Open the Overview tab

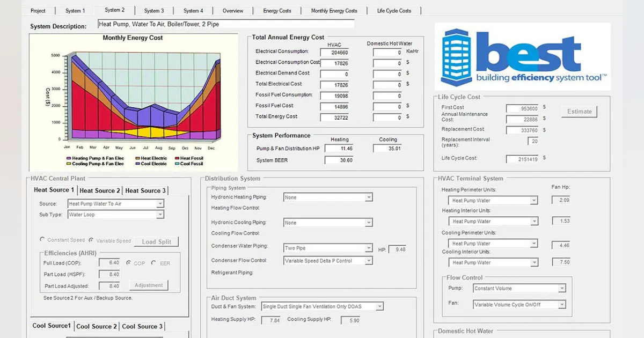click(x=233, y=11)
